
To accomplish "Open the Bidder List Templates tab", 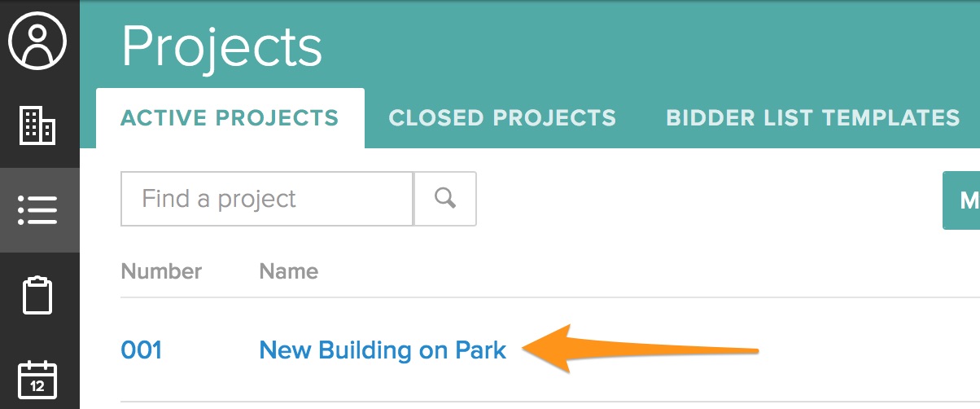I will pos(812,118).
